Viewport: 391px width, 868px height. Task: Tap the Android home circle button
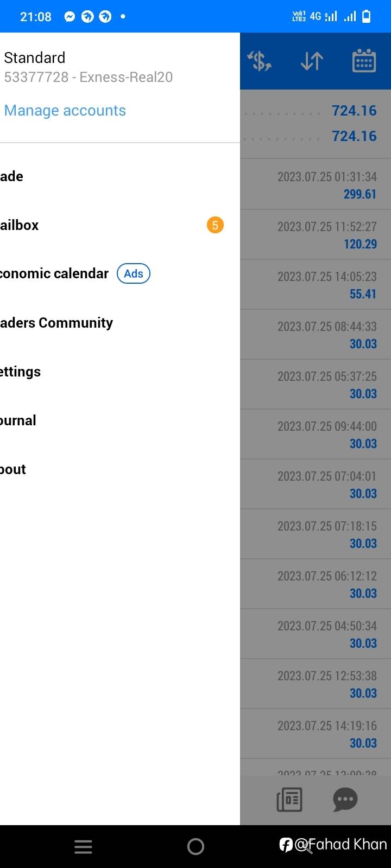tap(195, 847)
